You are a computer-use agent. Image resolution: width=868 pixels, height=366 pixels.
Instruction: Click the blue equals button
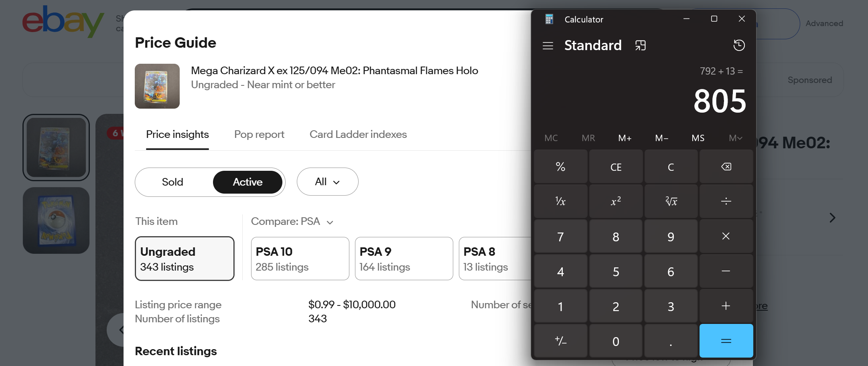coord(726,341)
